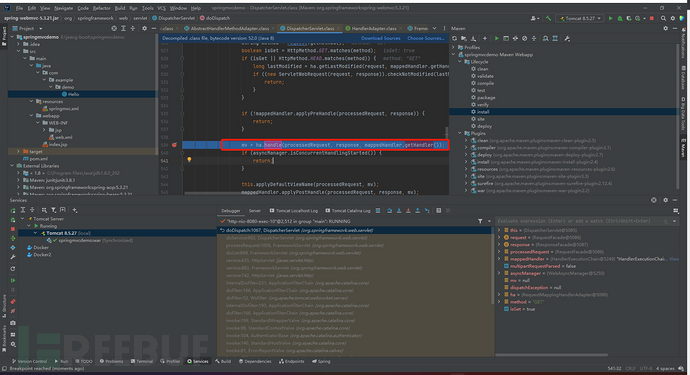This screenshot has width=690, height=375.
Task: Open Problems tool window button
Action: pos(111,361)
